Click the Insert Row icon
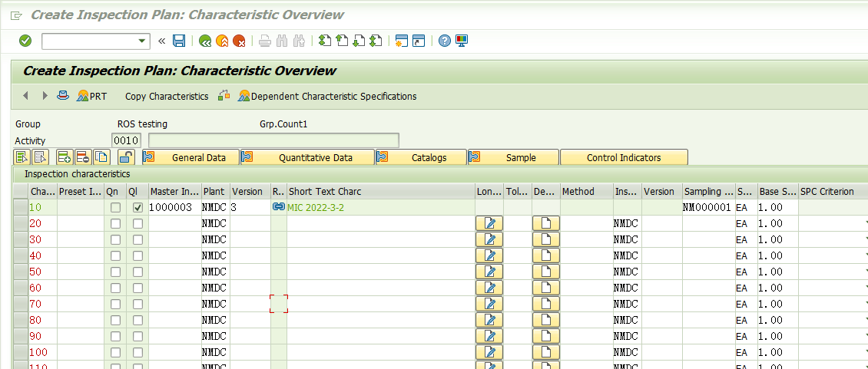Image resolution: width=868 pixels, height=369 pixels. coord(65,157)
